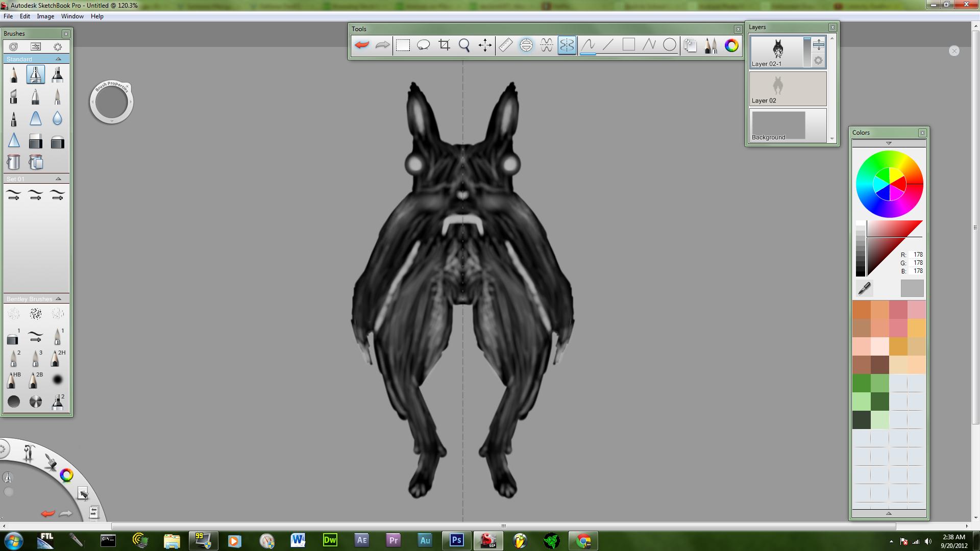Select the straight Line draw style

[x=608, y=45]
